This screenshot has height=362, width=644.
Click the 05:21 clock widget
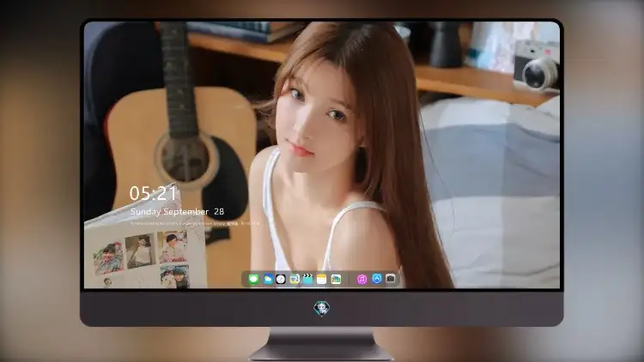[x=153, y=193]
